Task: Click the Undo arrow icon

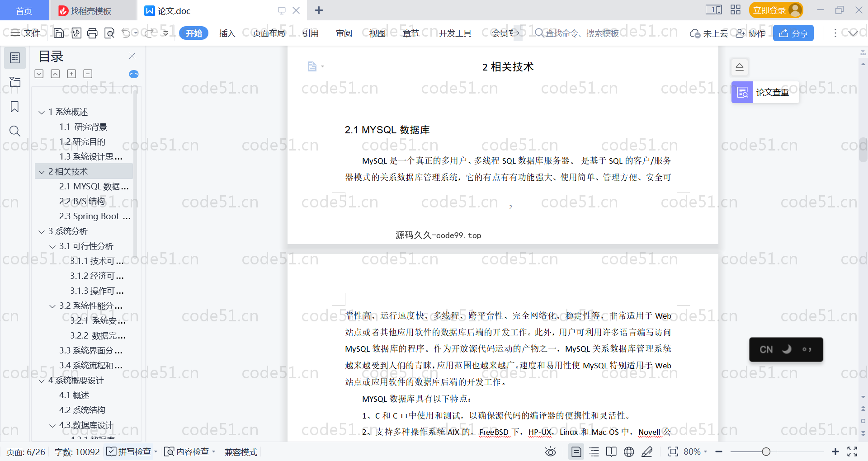Action: tap(126, 33)
